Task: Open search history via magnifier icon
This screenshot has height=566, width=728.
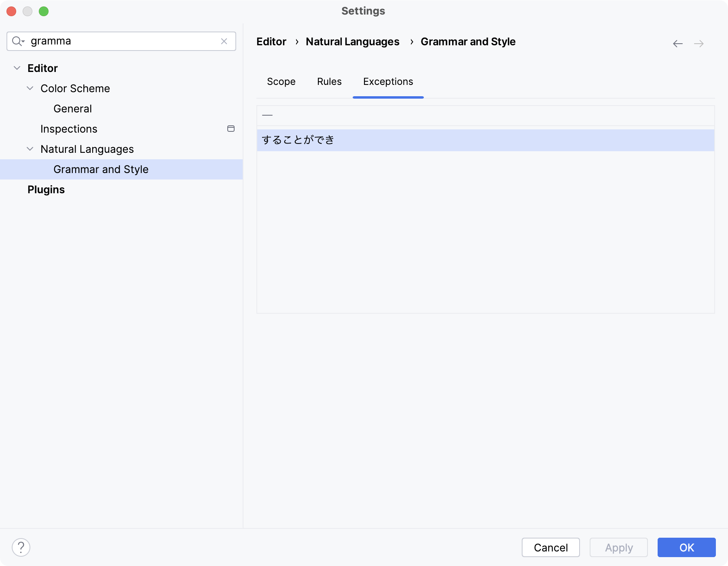Action: click(18, 41)
